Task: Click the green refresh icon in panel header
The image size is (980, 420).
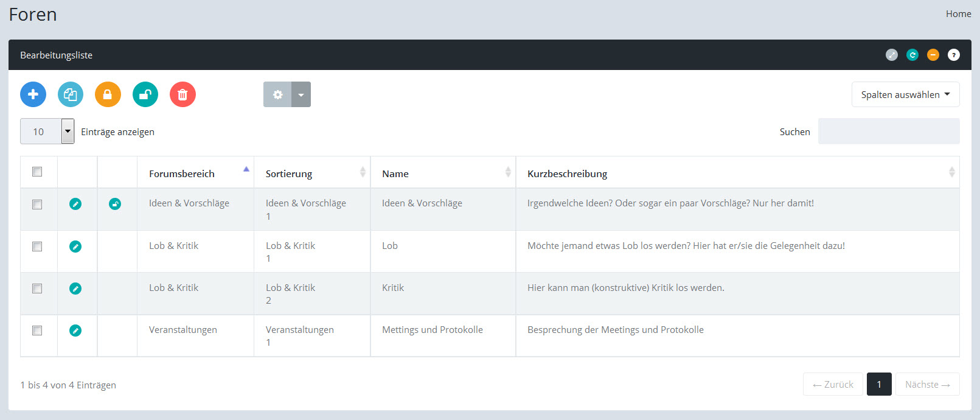Action: click(912, 55)
